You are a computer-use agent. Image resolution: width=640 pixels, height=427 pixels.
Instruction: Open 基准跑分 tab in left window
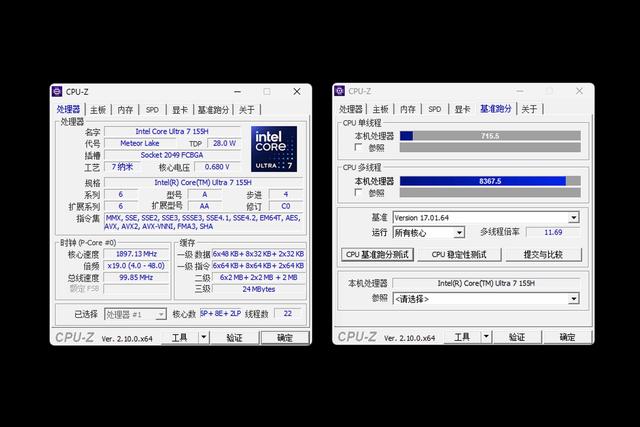(x=213, y=109)
